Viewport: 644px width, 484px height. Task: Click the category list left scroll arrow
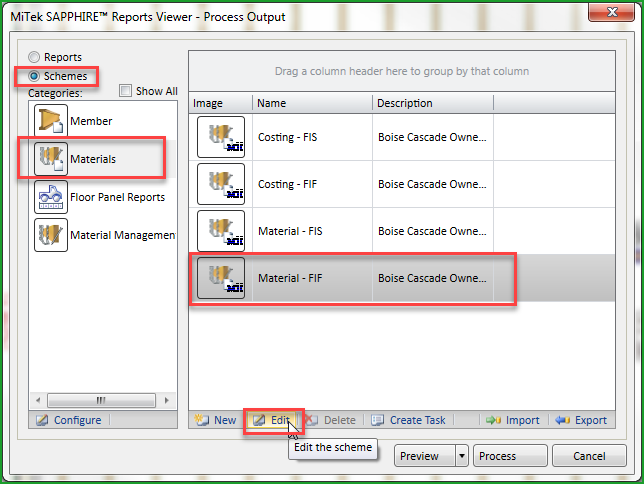tap(38, 400)
